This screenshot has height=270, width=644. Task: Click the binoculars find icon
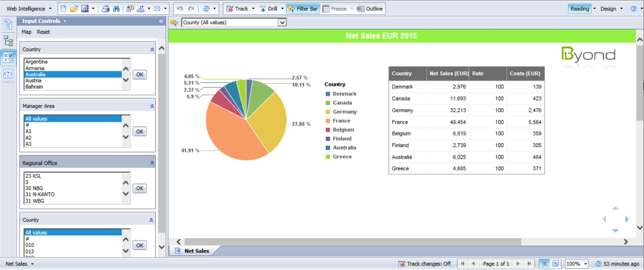(x=117, y=9)
